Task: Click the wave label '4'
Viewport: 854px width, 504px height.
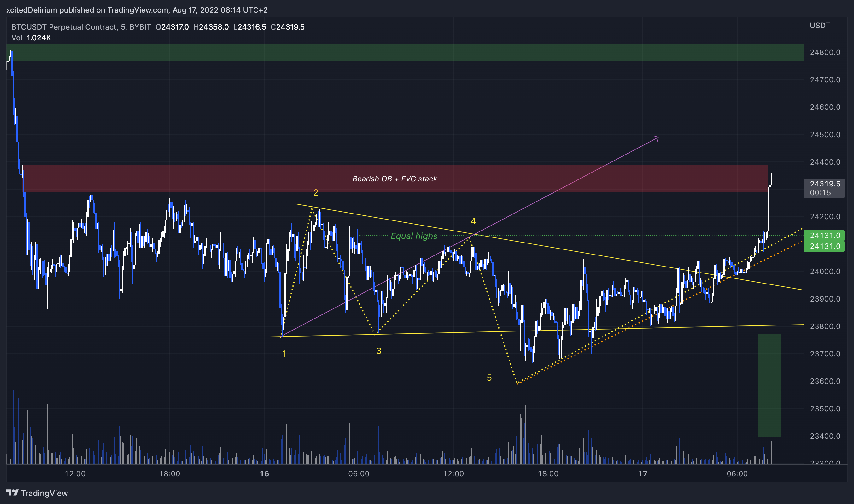Action: 473,221
